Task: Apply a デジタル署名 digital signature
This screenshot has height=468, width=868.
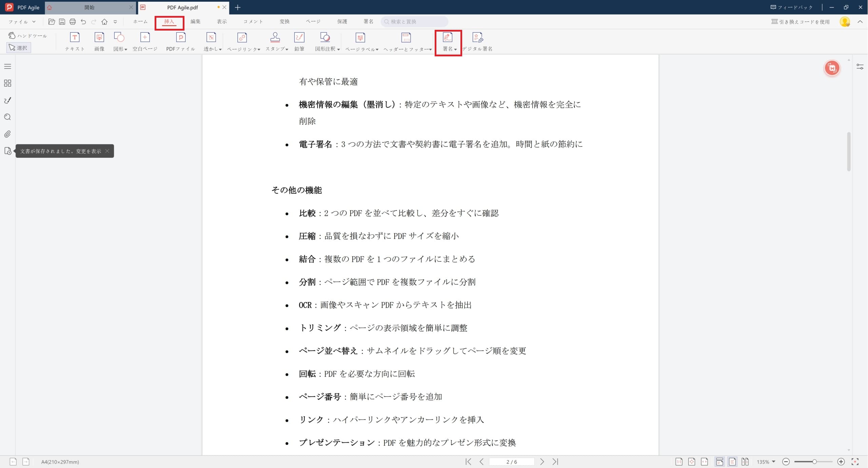Action: (478, 41)
